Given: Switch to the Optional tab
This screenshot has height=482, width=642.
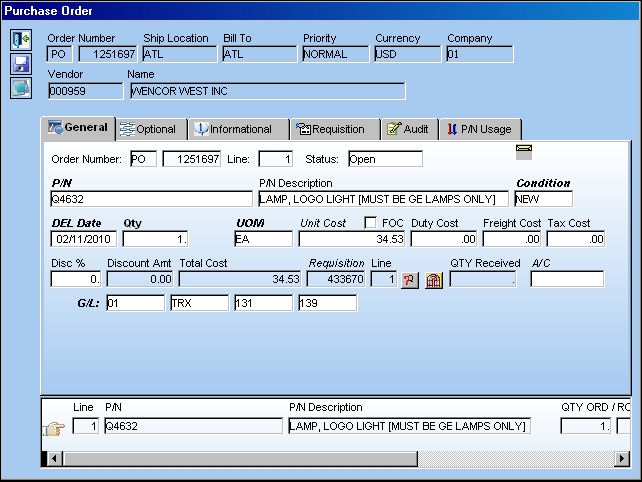Looking at the screenshot, I should click(151, 129).
